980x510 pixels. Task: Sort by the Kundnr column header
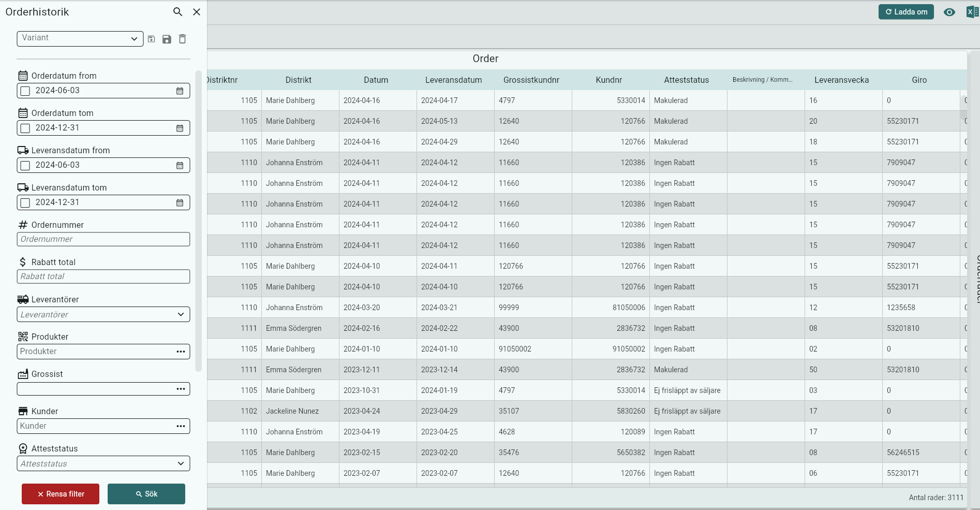click(x=609, y=80)
